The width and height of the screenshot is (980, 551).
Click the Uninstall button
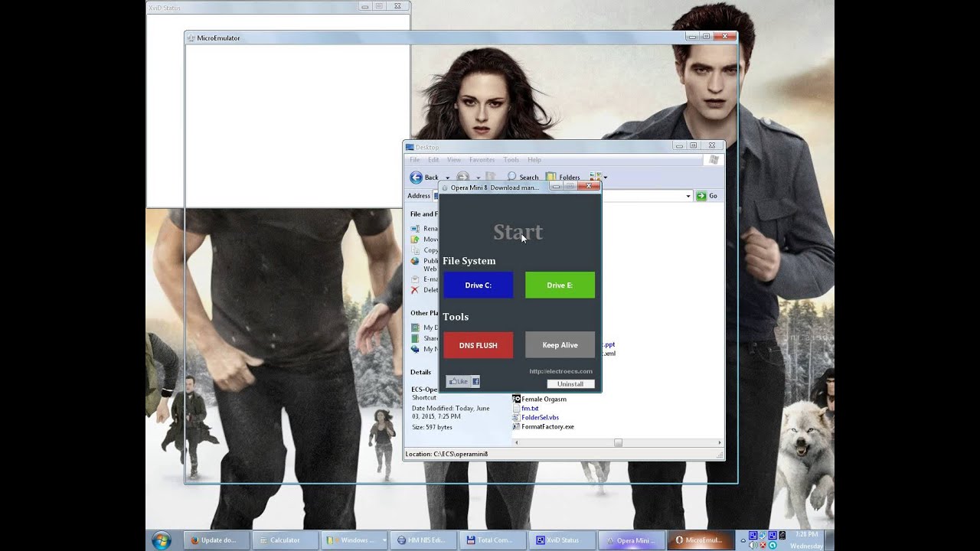pyautogui.click(x=570, y=384)
